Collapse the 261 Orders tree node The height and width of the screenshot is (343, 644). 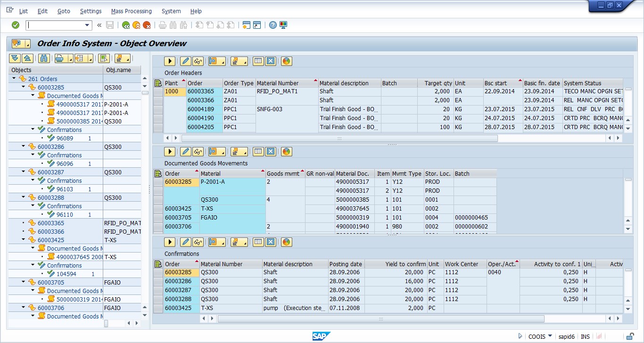coord(14,79)
